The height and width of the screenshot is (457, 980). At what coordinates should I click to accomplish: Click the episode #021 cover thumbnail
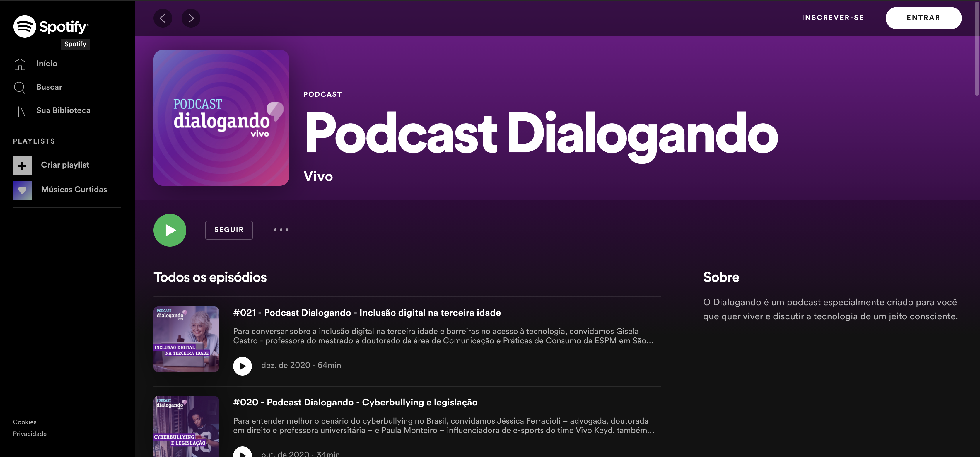[x=186, y=339]
